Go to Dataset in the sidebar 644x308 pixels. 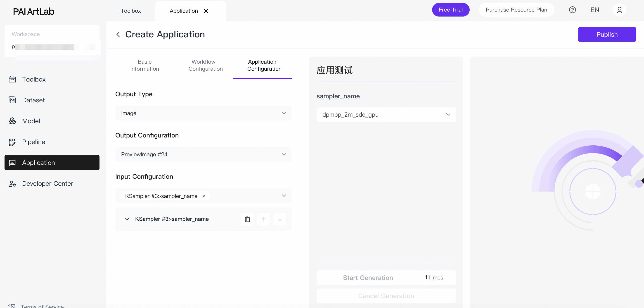click(33, 100)
